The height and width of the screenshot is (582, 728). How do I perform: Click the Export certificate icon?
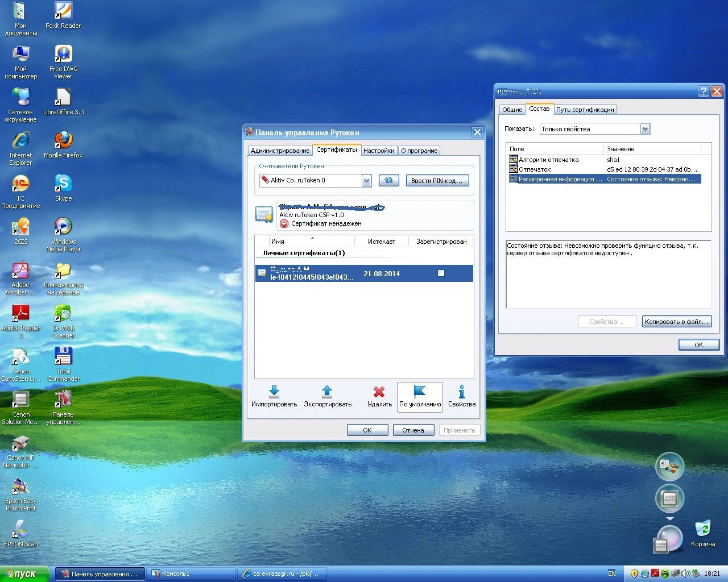coord(327,392)
